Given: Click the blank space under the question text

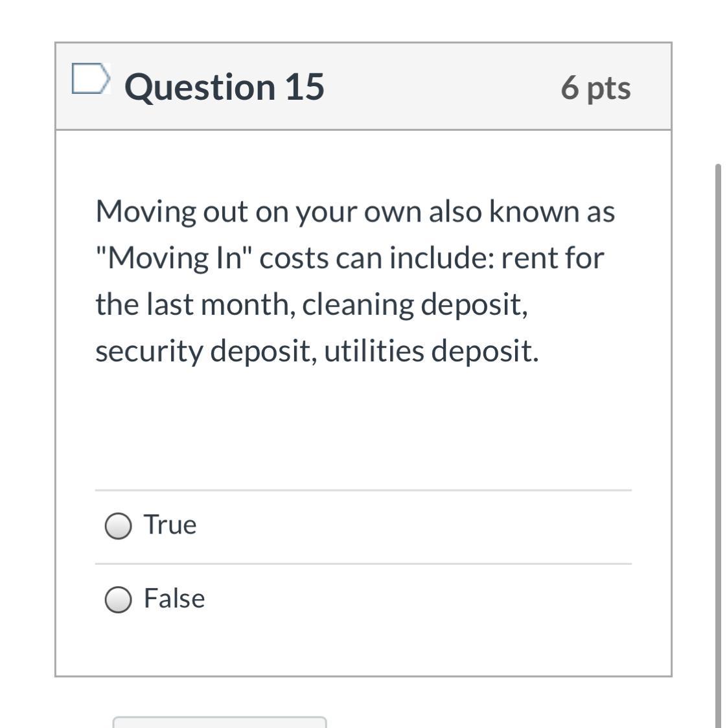Looking at the screenshot, I should click(x=363, y=427).
